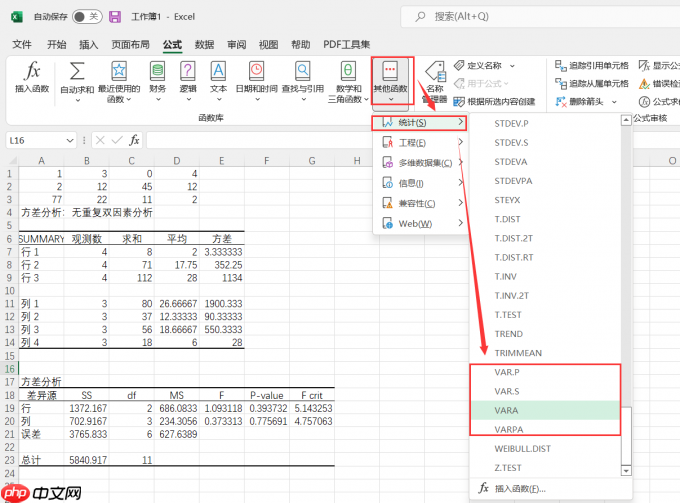Open the Logical functions icon

coord(188,71)
